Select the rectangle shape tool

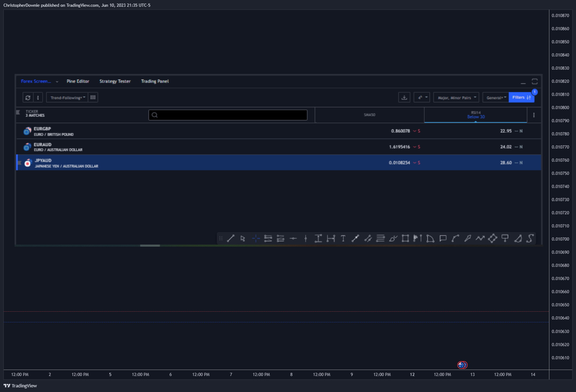click(x=405, y=238)
